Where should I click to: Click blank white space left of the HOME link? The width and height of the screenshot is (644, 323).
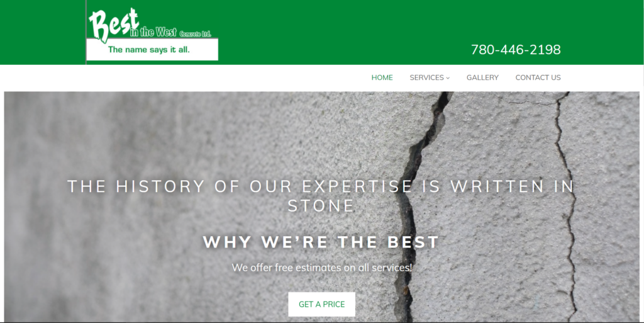[185, 77]
